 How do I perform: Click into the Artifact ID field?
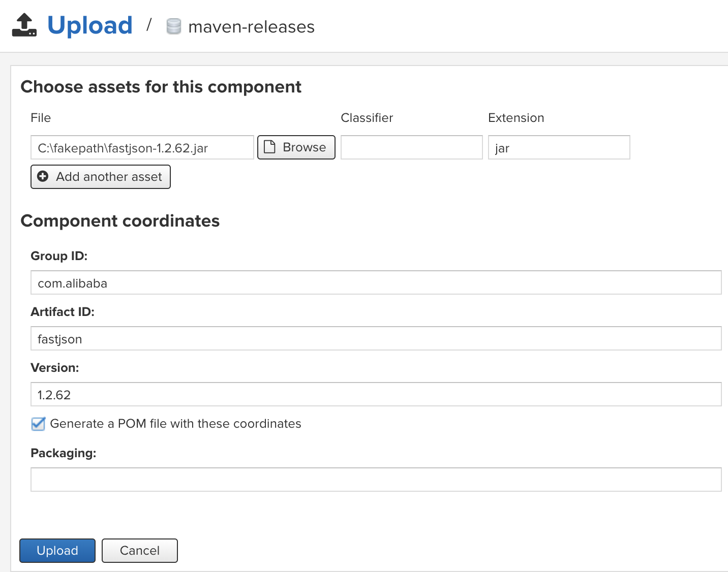click(x=376, y=338)
